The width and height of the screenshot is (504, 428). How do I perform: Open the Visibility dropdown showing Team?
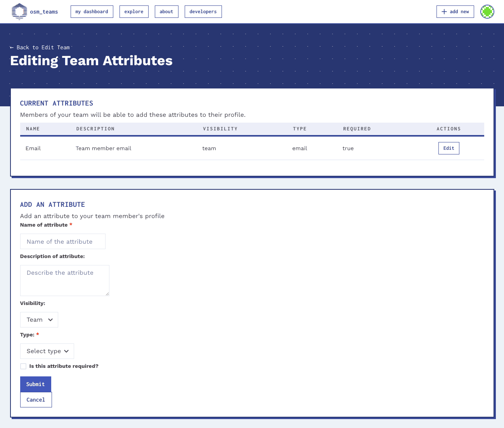(x=39, y=319)
